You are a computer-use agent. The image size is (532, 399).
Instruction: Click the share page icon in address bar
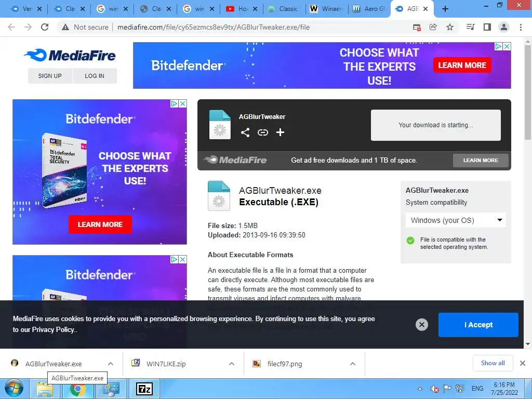click(433, 27)
